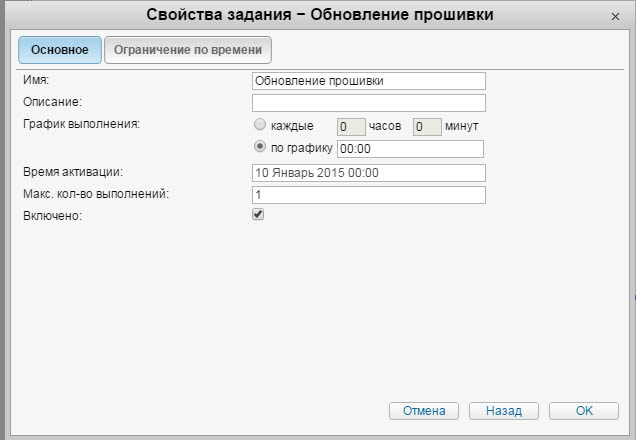Select the по графику radio button
The height and width of the screenshot is (440, 636).
pyautogui.click(x=260, y=148)
